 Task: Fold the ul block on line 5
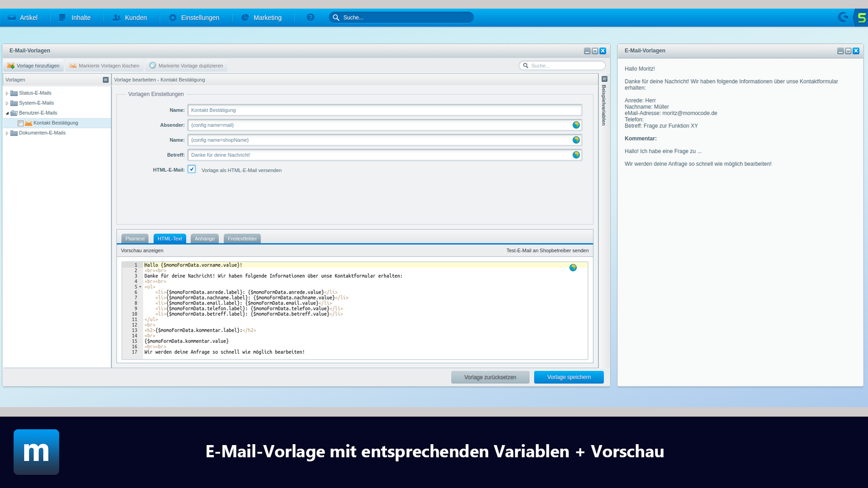(x=140, y=287)
